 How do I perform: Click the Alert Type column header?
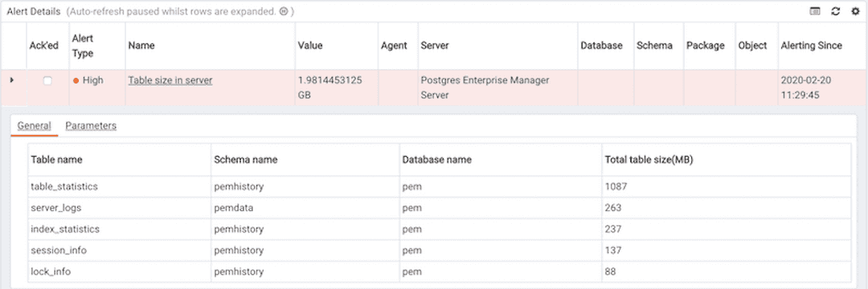pyautogui.click(x=83, y=46)
